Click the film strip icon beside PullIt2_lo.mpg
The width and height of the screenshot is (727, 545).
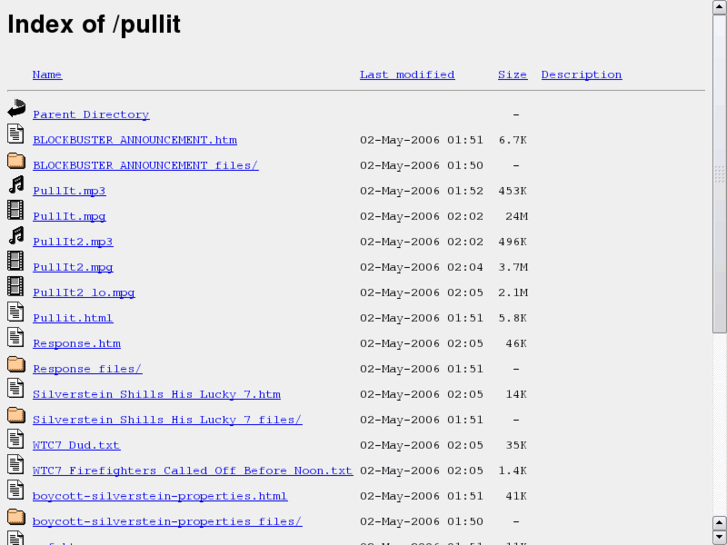tap(15, 286)
